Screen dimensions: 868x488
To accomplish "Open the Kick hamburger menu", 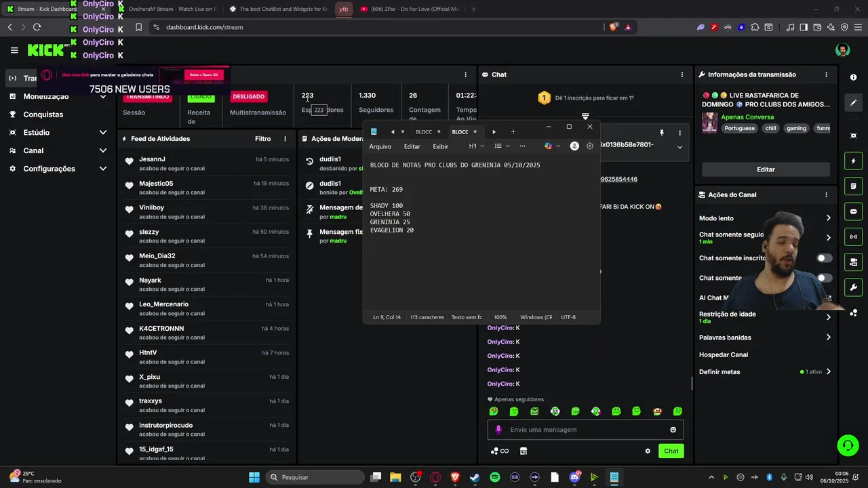I will [x=14, y=50].
